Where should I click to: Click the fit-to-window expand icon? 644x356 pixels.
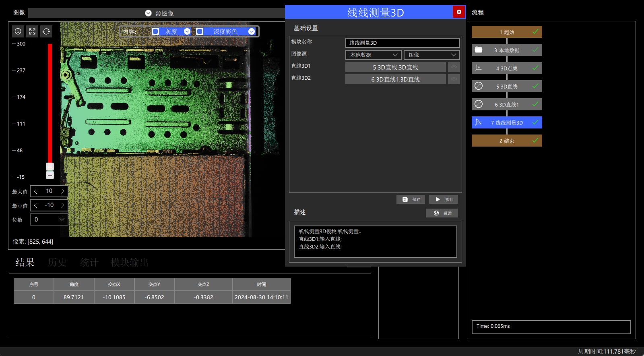click(32, 31)
